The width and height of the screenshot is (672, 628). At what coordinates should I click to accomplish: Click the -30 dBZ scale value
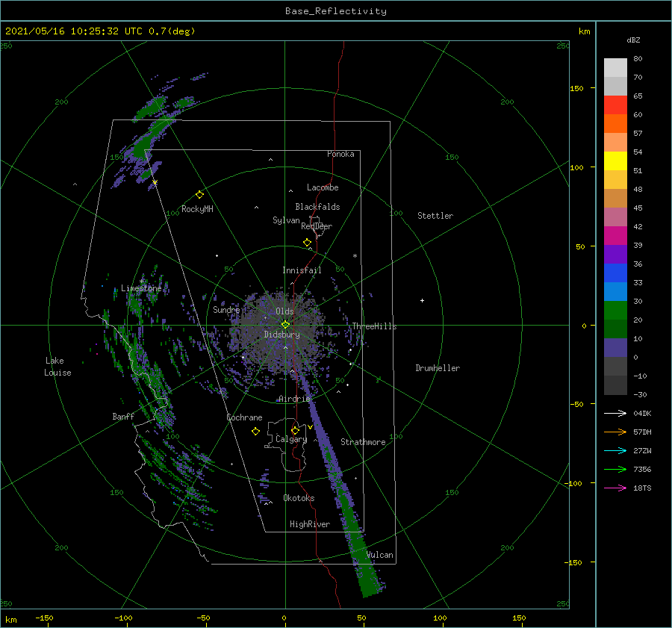640,394
